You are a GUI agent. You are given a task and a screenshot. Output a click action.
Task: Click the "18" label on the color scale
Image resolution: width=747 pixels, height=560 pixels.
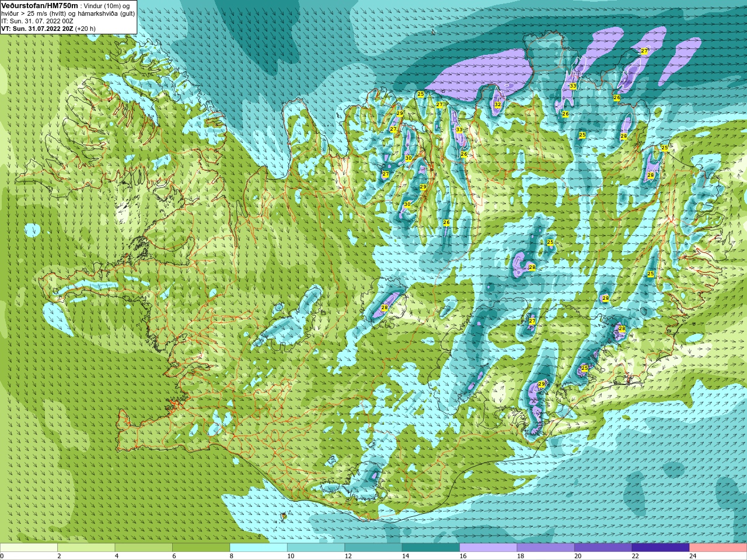tap(520, 556)
